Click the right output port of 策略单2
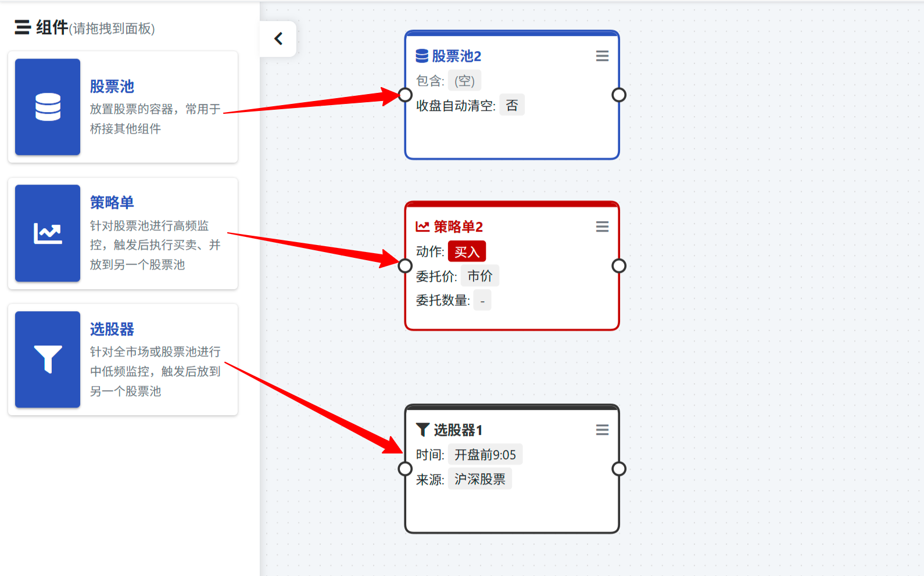The height and width of the screenshot is (576, 924). [619, 266]
